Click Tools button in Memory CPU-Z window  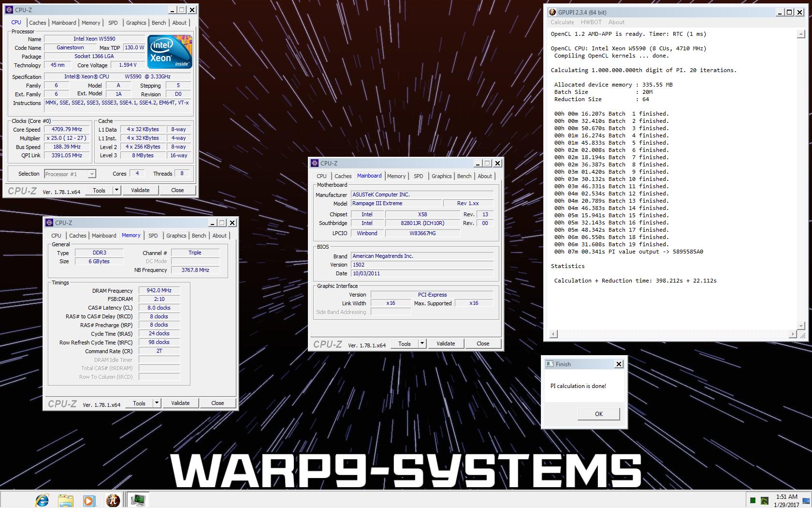tap(139, 403)
